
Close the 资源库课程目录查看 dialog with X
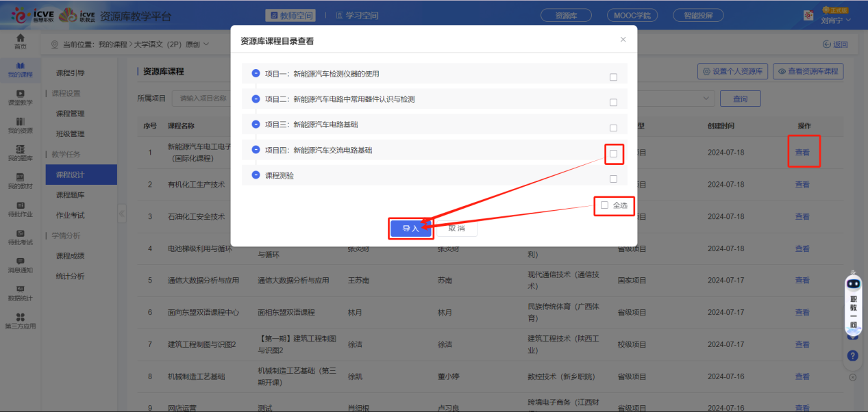pos(623,40)
